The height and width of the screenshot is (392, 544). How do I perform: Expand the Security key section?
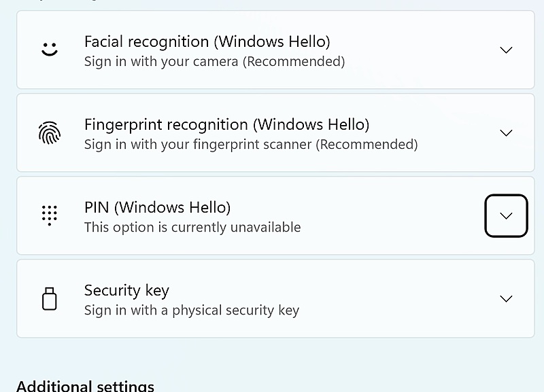coord(506,298)
